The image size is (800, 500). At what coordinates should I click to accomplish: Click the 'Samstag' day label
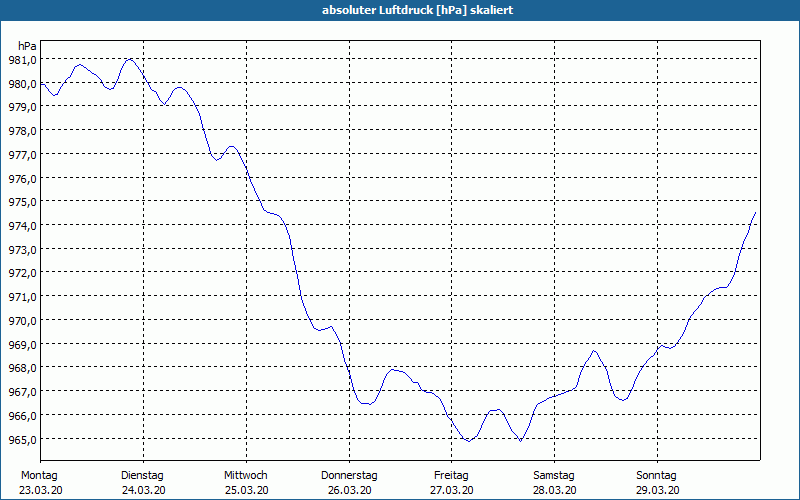pos(554,476)
